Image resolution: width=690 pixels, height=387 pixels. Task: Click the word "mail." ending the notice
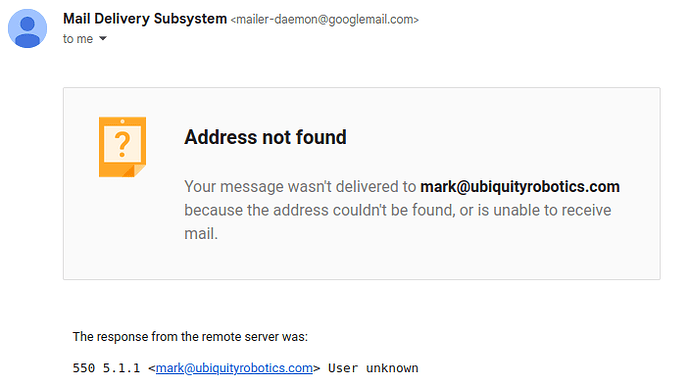201,234
